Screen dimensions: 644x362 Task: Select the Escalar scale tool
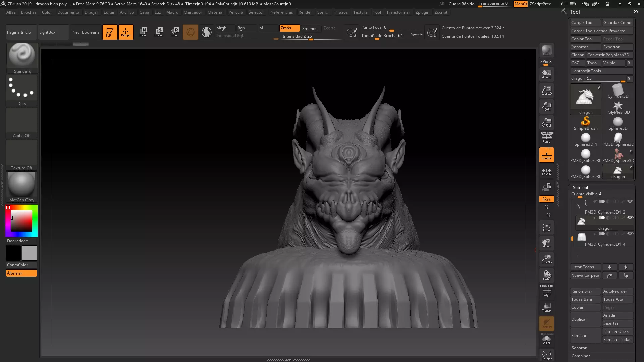(x=158, y=32)
